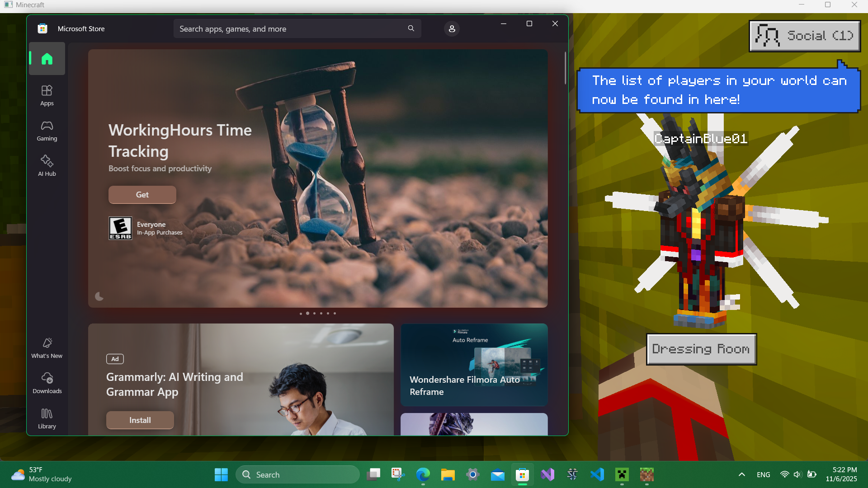Click the Store vertical scrollbar
Image resolution: width=868 pixels, height=488 pixels.
(565, 68)
